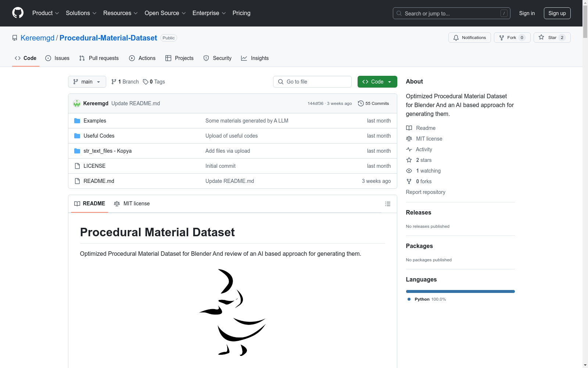This screenshot has width=588, height=368.
Task: Click the Go to file input
Action: [312, 82]
